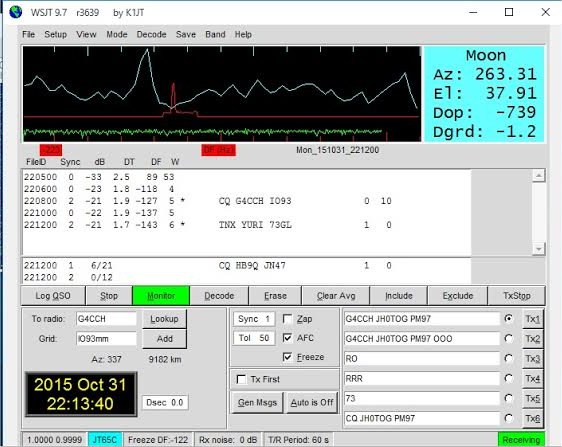Click the green Receiving status indicator
The image size is (562, 447).
[x=521, y=440]
